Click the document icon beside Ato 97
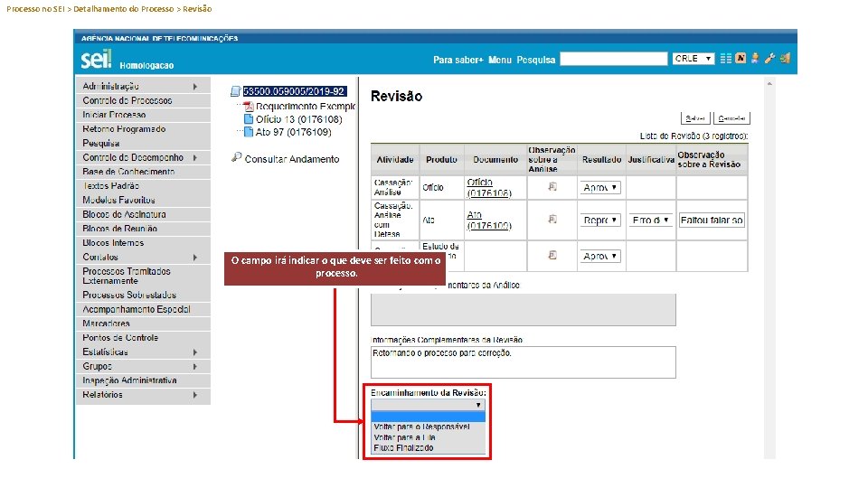This screenshot has height=488, width=868. 249,132
